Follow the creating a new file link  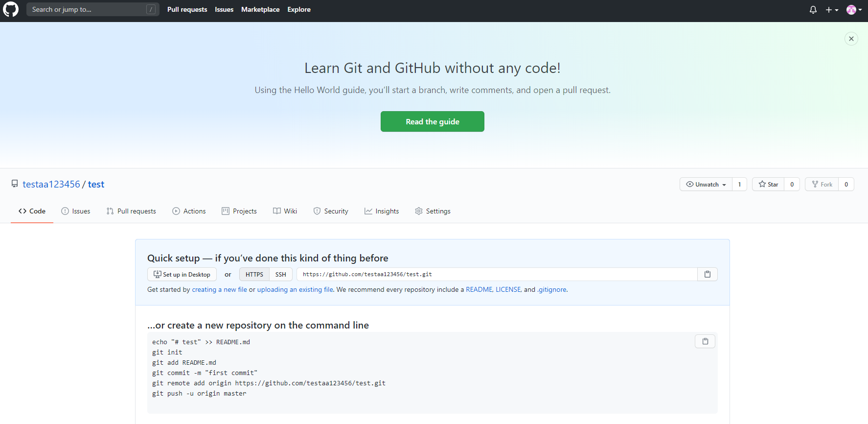[x=220, y=289]
